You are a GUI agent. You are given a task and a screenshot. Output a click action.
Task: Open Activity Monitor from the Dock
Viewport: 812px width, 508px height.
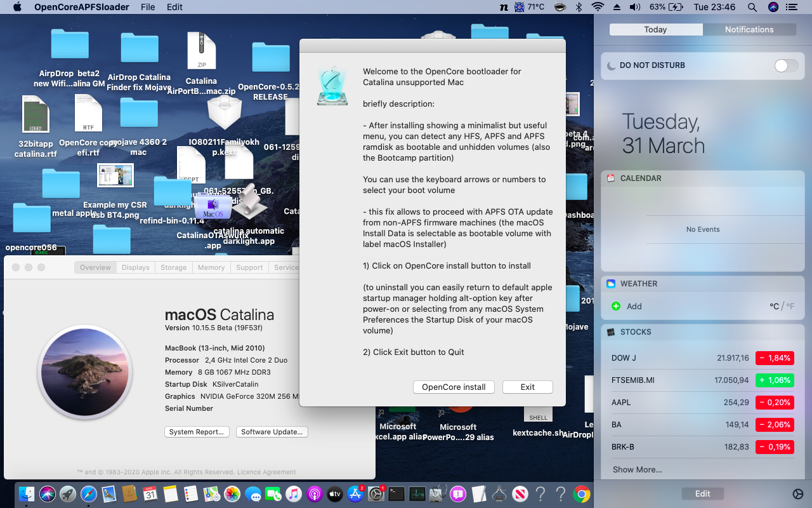[417, 493]
